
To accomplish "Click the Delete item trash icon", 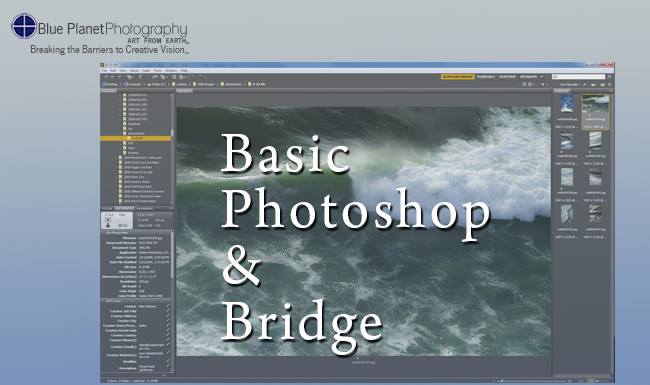I will tap(610, 85).
